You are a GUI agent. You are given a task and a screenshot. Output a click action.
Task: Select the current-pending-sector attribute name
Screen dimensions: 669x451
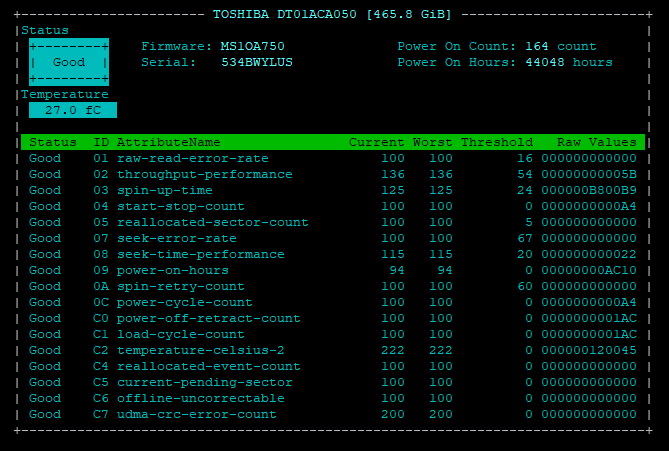click(204, 382)
